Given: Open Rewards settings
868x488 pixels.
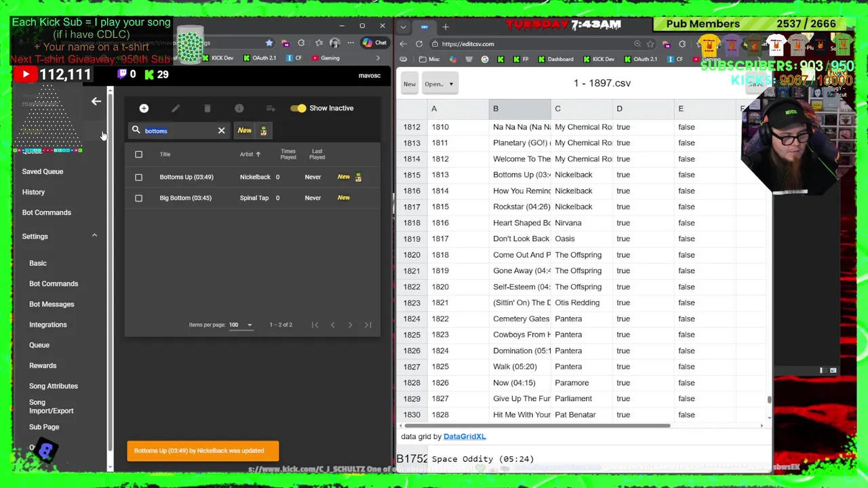Looking at the screenshot, I should pos(43,365).
